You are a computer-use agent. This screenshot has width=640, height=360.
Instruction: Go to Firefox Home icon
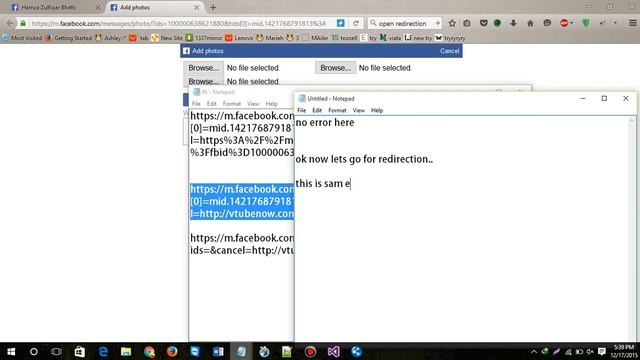[530, 23]
